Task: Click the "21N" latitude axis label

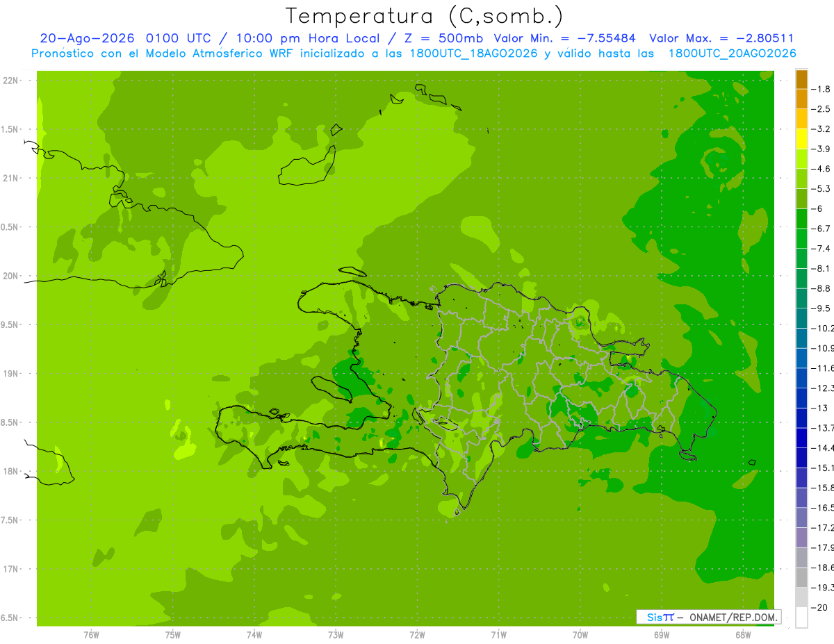Action: (12, 179)
